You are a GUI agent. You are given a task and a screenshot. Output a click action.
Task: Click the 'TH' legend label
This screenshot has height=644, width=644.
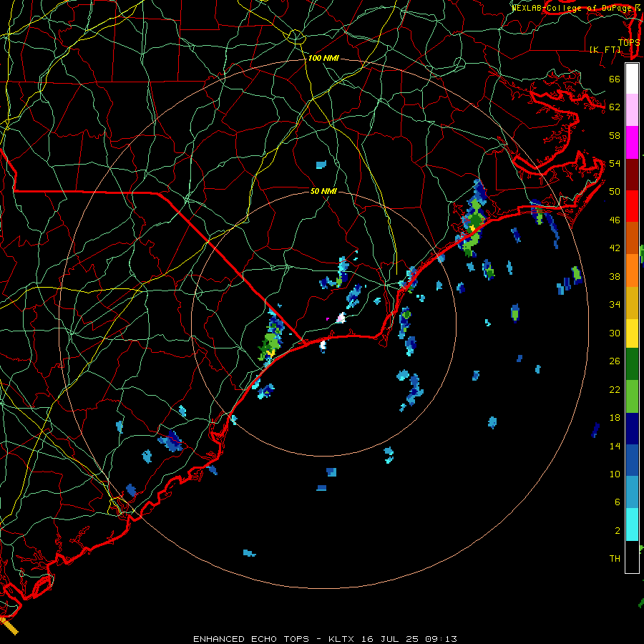(615, 559)
